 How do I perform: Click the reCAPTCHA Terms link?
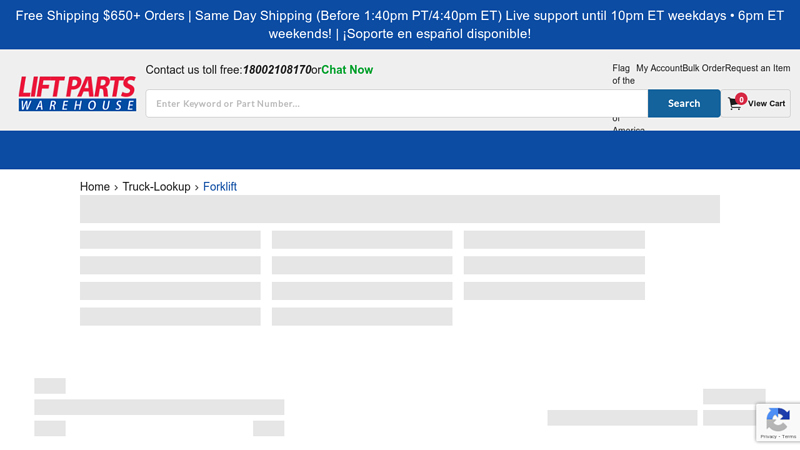click(788, 437)
